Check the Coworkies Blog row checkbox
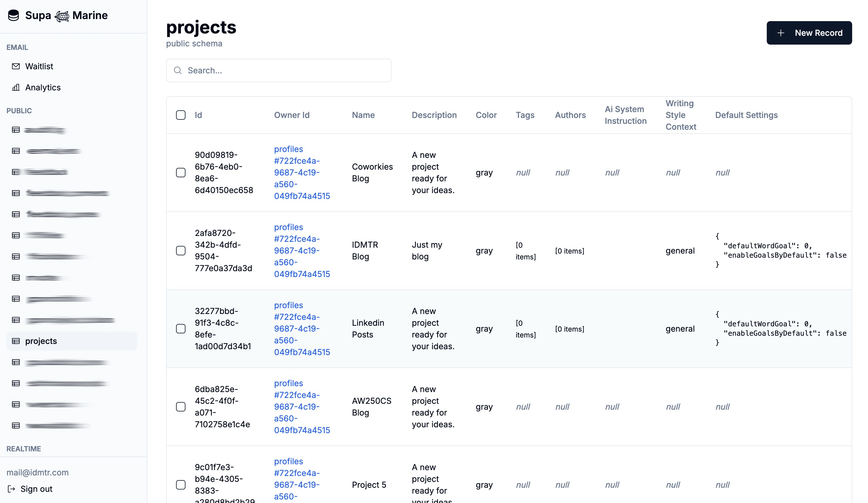The width and height of the screenshot is (868, 503). click(x=181, y=173)
